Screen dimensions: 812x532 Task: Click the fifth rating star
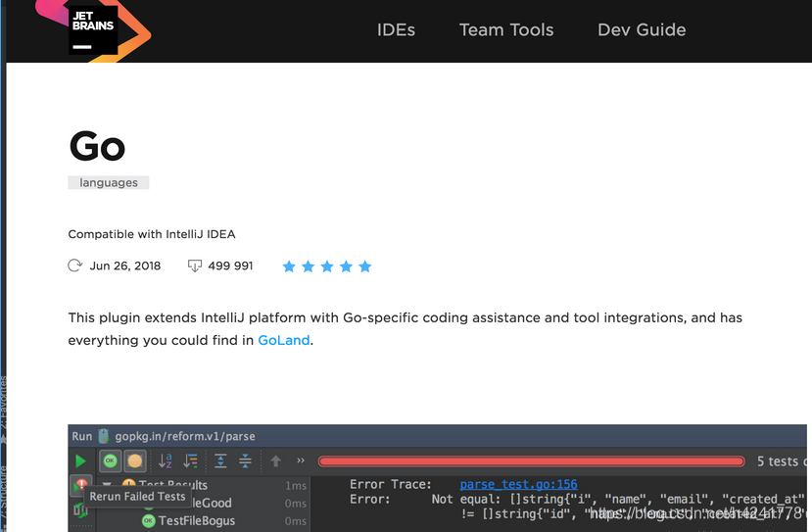365,266
